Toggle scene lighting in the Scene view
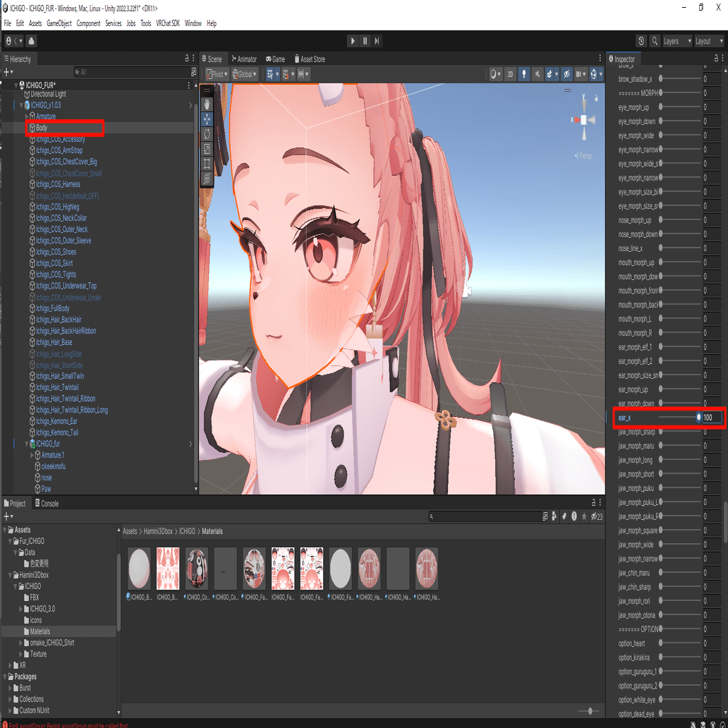This screenshot has height=728, width=728. pyautogui.click(x=524, y=74)
